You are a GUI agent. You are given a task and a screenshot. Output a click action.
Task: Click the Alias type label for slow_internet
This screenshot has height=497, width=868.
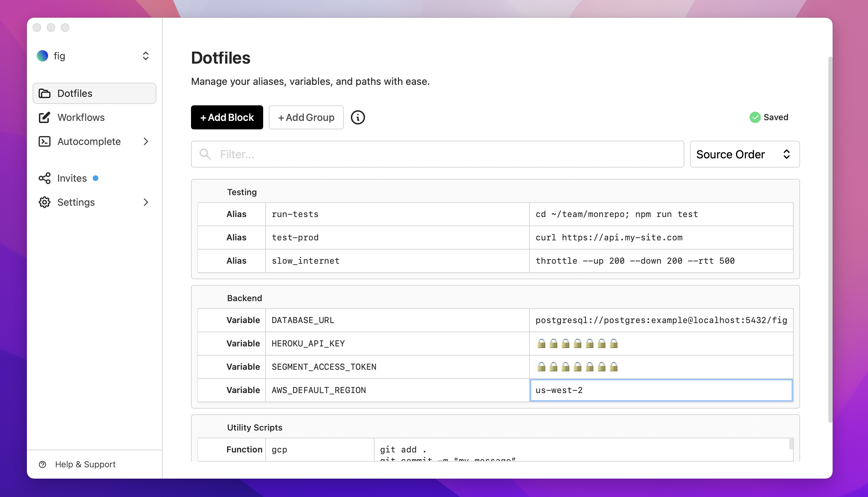[x=236, y=261]
